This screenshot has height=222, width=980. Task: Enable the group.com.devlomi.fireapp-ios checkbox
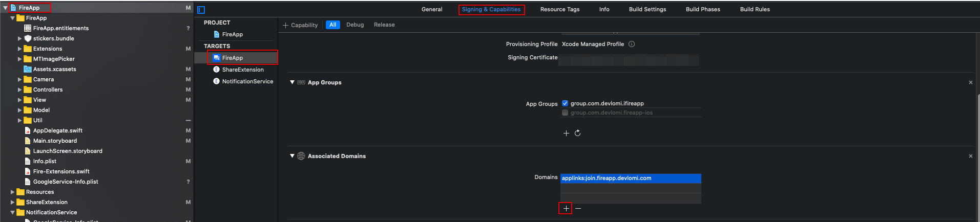pos(565,113)
